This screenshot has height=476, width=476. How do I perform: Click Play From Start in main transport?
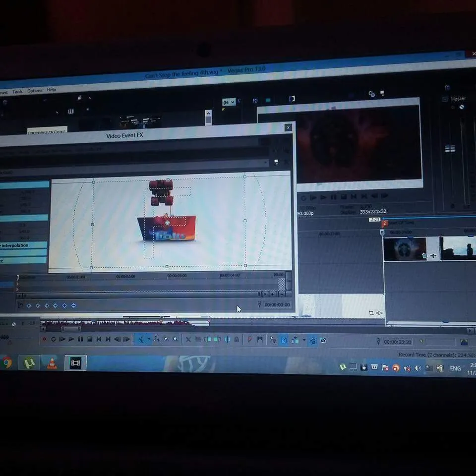pos(62,339)
